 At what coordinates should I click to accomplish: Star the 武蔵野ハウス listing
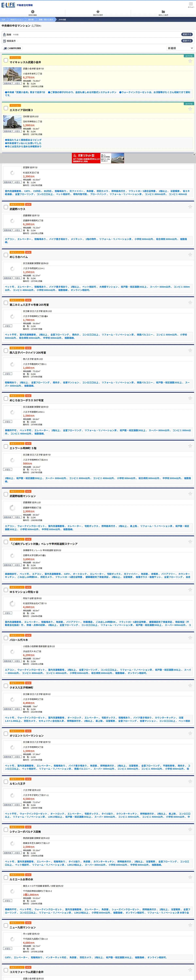click(x=190, y=207)
